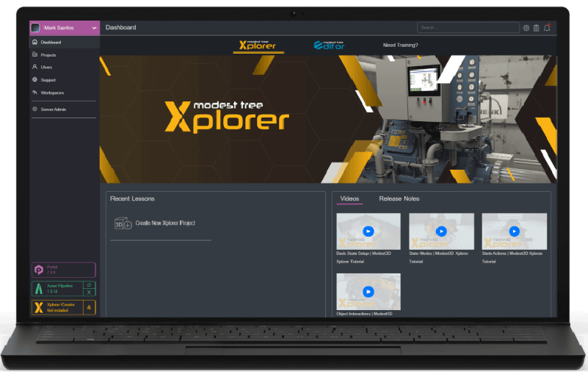Click the Portal 2.0.0 launcher tile
This screenshot has width=588, height=377.
64,270
